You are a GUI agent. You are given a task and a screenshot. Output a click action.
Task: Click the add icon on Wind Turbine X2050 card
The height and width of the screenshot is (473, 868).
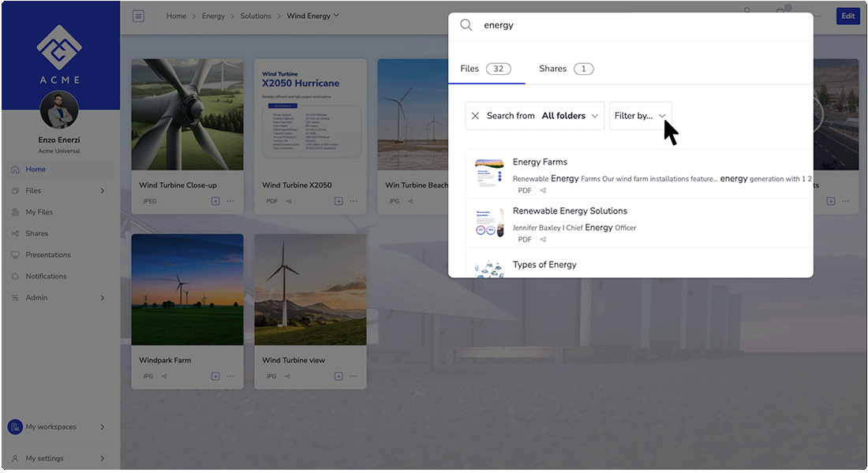click(x=339, y=201)
